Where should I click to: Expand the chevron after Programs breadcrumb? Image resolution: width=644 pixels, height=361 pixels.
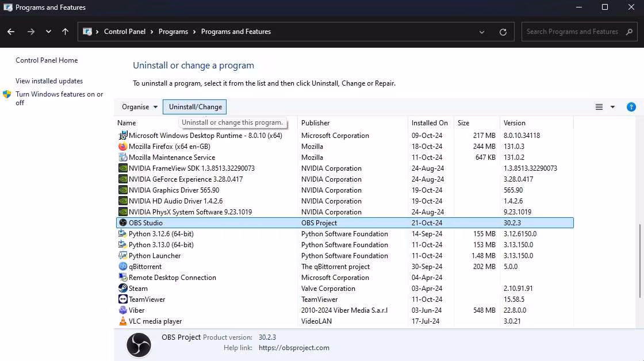194,32
